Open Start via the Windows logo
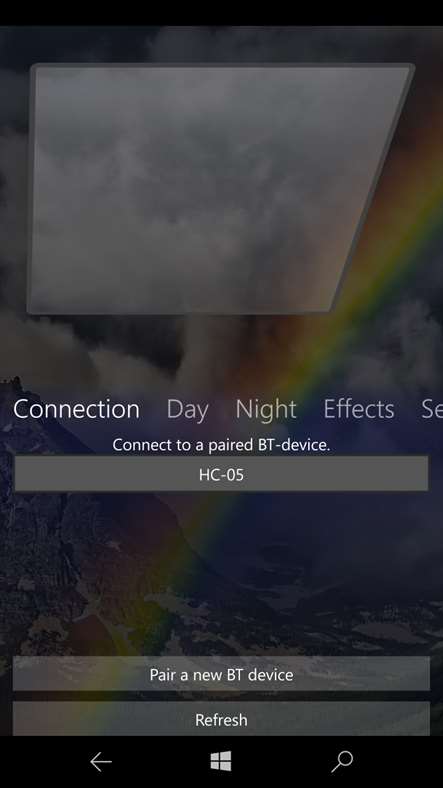Screen dimensions: 443x788 pos(221,761)
